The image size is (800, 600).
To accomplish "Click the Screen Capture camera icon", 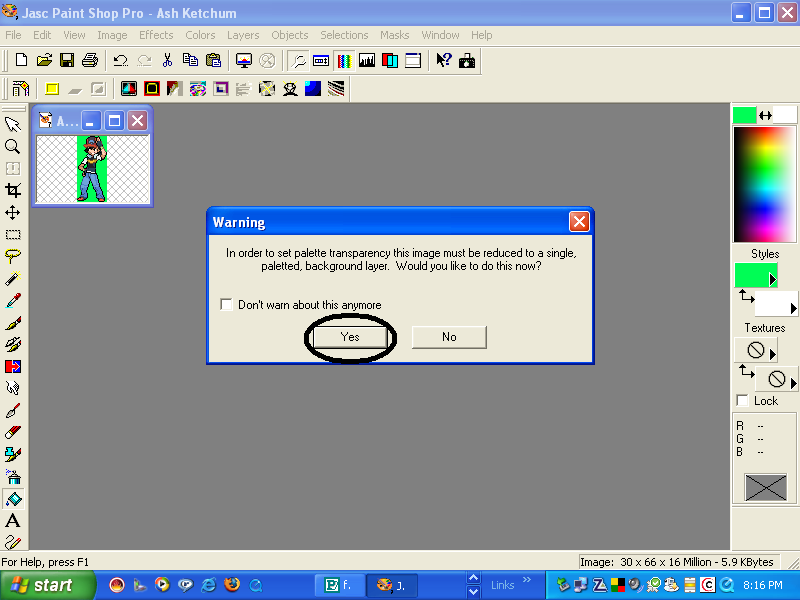I will click(466, 61).
